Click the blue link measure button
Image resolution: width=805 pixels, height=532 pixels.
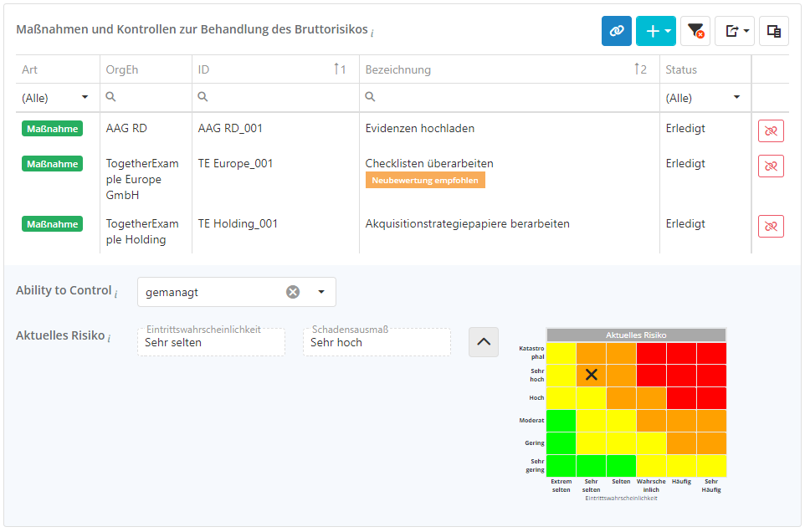[x=617, y=31]
